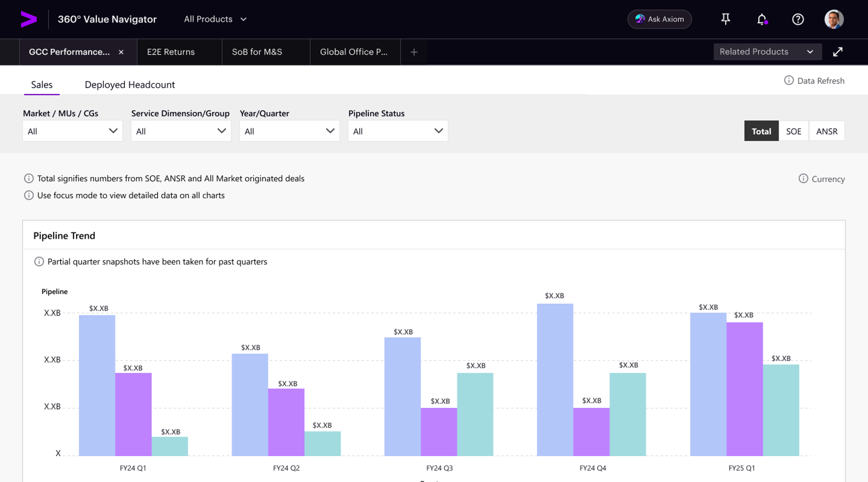Open the Related Products dropdown
Viewport: 868px width, 482px height.
767,52
